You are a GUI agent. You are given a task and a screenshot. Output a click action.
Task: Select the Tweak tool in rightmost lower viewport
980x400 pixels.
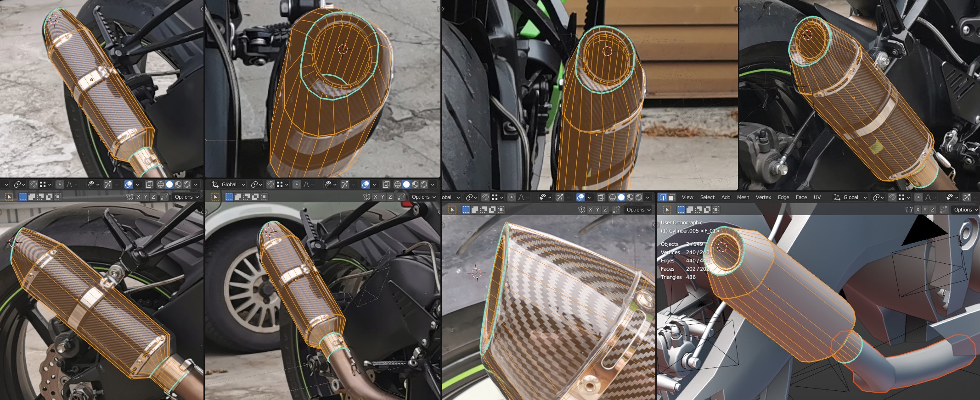667,210
